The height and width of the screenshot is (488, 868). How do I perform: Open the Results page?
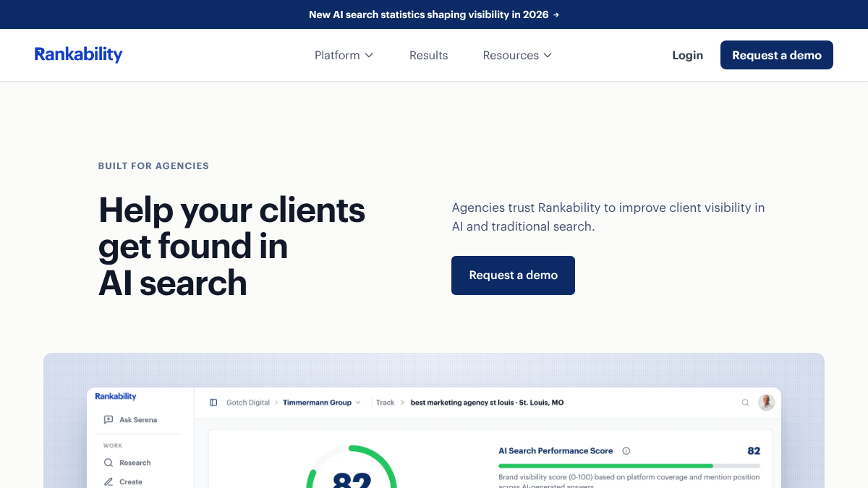coord(428,55)
